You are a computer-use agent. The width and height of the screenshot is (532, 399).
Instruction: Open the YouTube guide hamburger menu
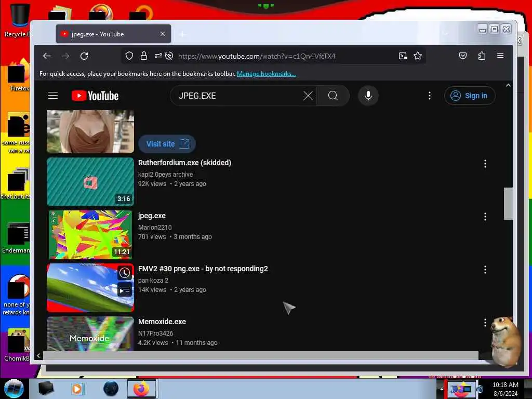click(53, 96)
